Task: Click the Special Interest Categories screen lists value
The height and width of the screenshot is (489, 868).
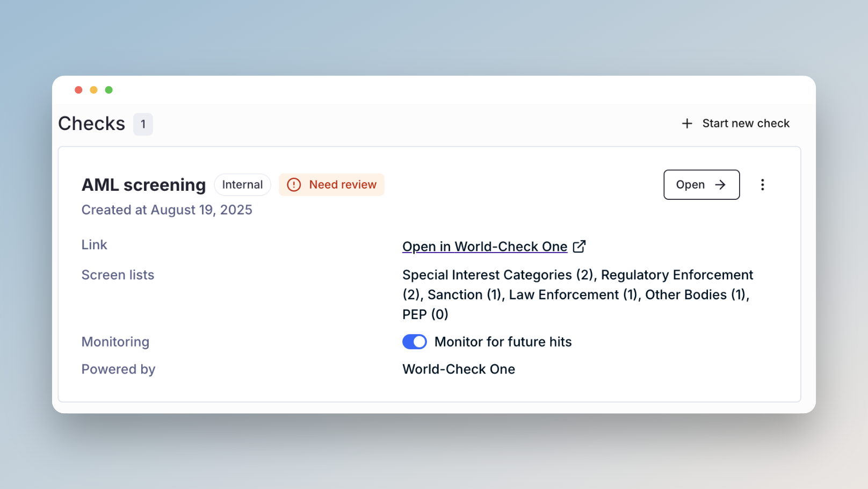Action: 577,294
